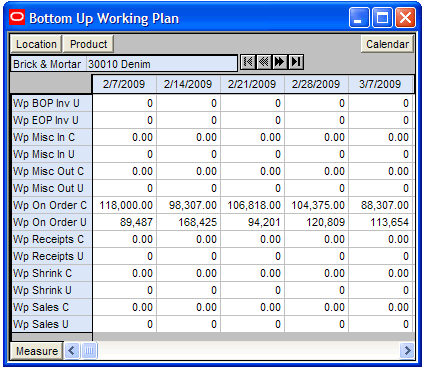Maximize the Bottom Up Working Plan window
Viewport: 423px width, 369px height.
(x=382, y=18)
